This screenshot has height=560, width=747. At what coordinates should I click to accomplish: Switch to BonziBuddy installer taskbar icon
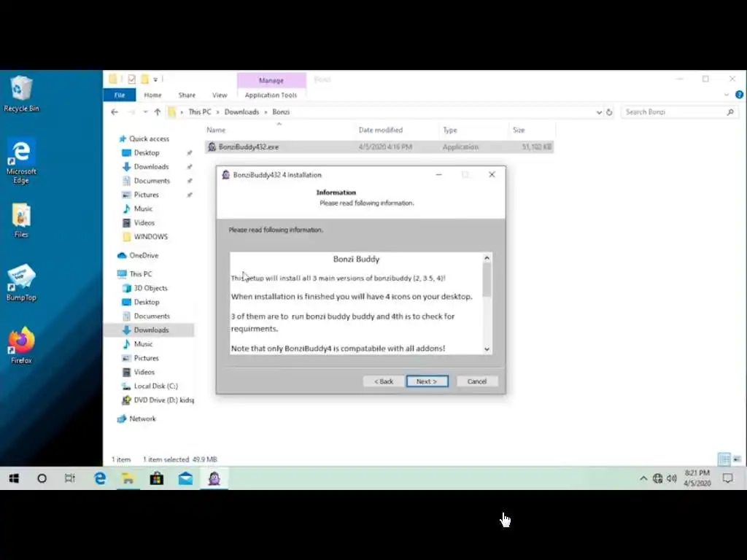tap(214, 478)
